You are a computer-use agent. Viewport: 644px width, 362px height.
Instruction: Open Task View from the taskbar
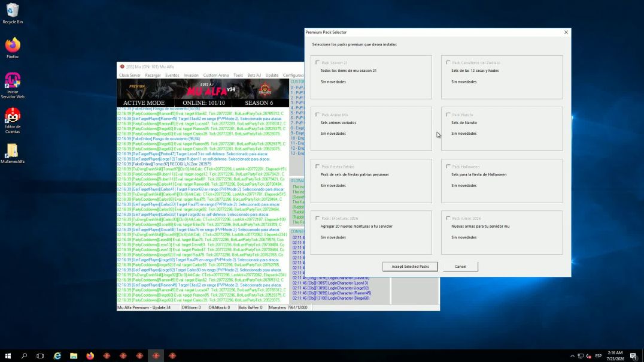pos(40,356)
